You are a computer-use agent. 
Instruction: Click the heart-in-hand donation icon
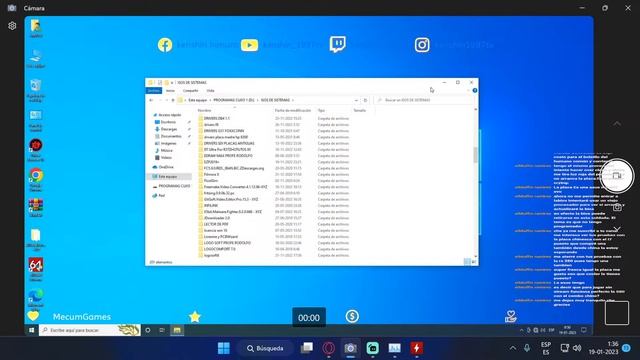pos(510,316)
